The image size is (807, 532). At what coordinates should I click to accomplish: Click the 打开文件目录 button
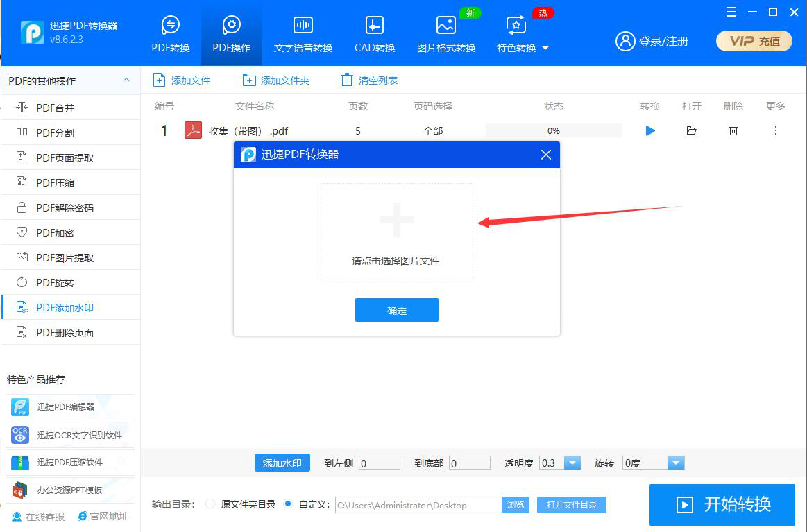(572, 505)
